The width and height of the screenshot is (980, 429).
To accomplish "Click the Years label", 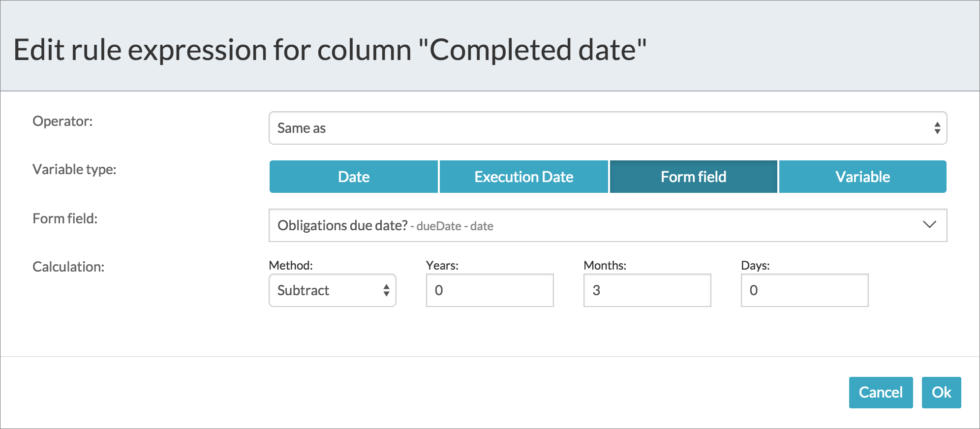I will point(442,265).
